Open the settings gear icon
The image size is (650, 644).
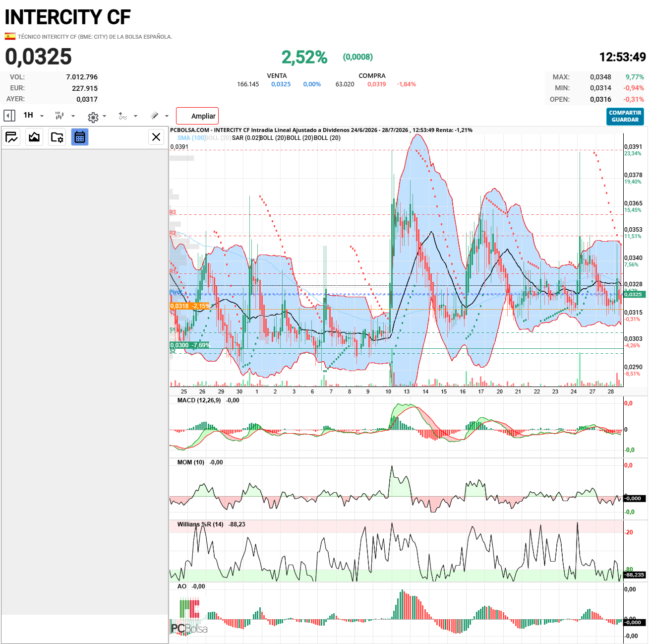click(93, 117)
